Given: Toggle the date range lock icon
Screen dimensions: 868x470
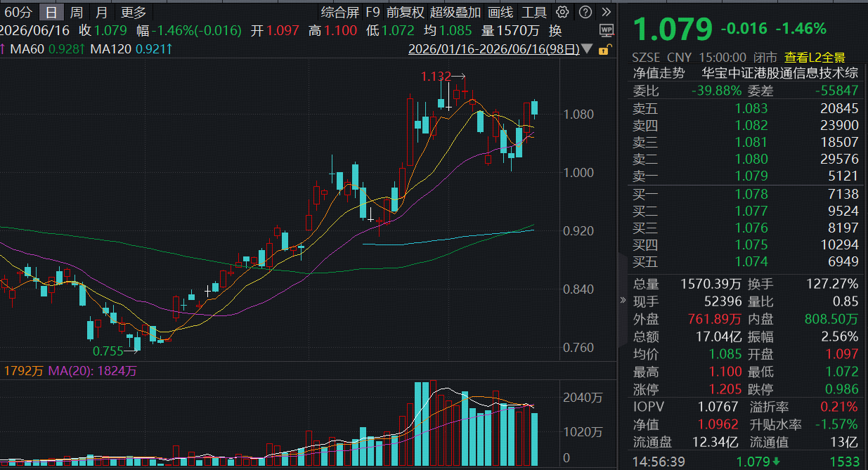Looking at the screenshot, I should click(603, 50).
